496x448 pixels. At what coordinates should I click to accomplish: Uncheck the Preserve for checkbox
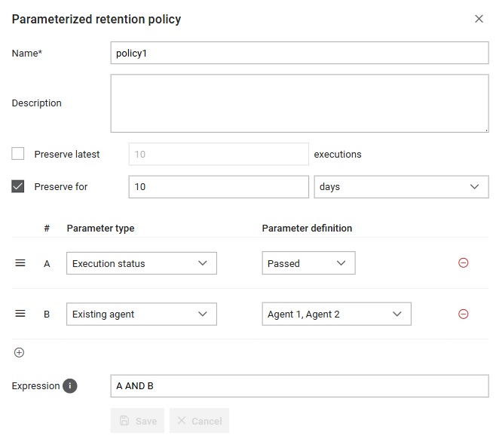pyautogui.click(x=18, y=186)
